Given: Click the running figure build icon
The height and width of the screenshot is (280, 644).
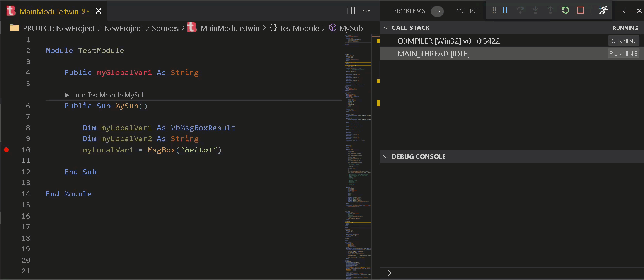Looking at the screenshot, I should tap(603, 10).
